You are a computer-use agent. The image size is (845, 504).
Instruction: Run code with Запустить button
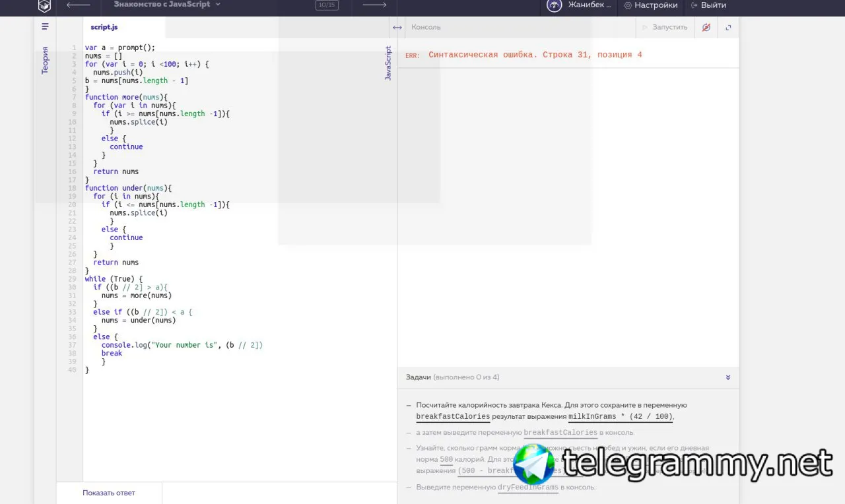click(x=665, y=28)
